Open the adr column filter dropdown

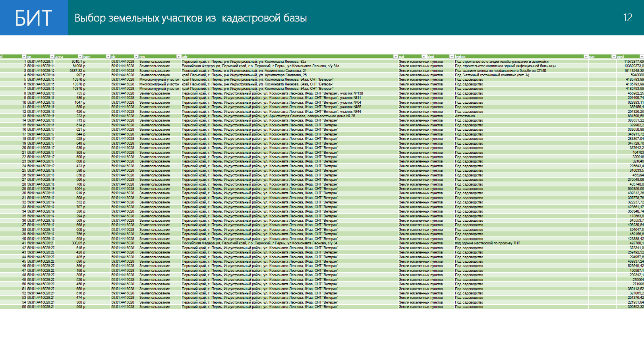tap(396, 57)
